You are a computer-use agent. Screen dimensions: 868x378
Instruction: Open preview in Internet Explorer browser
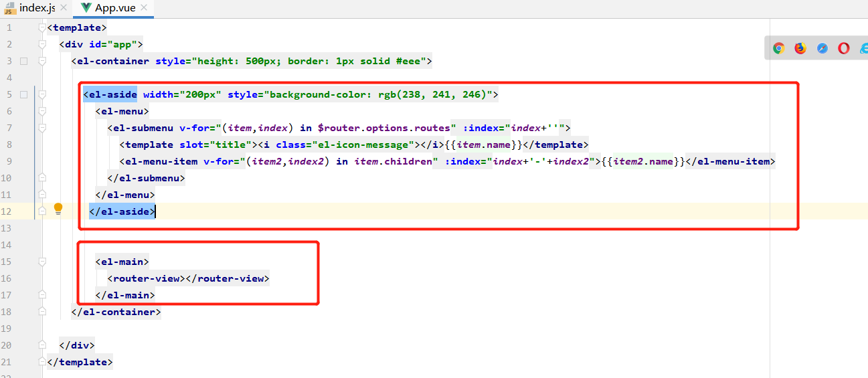pyautogui.click(x=863, y=48)
